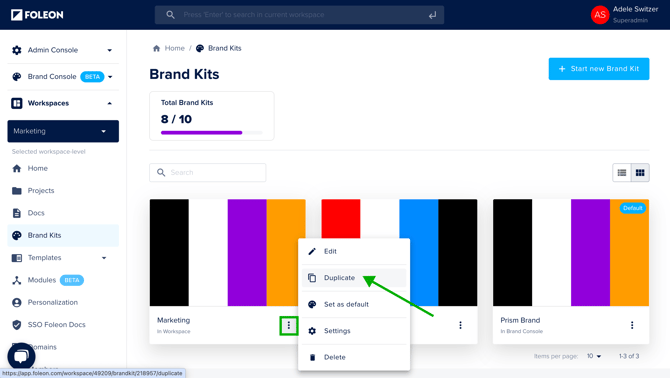This screenshot has height=378, width=670.
Task: Click the orange swatch on Prism Brand kit
Action: 629,252
